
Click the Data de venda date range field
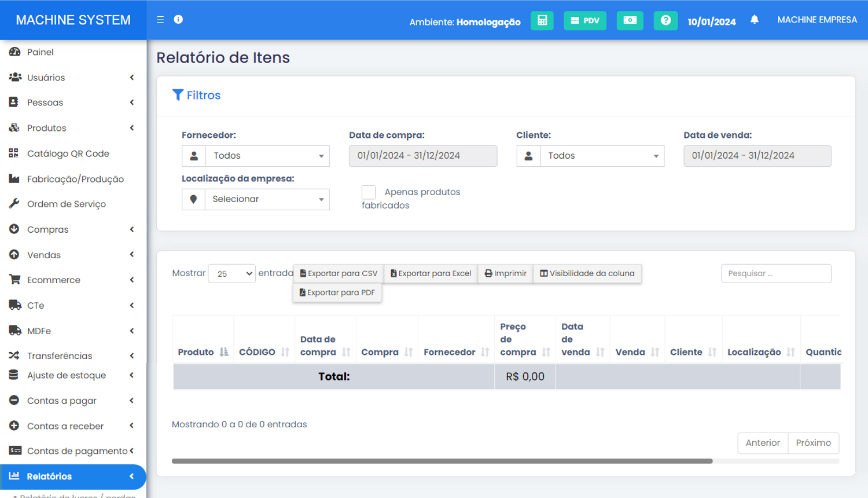click(757, 156)
